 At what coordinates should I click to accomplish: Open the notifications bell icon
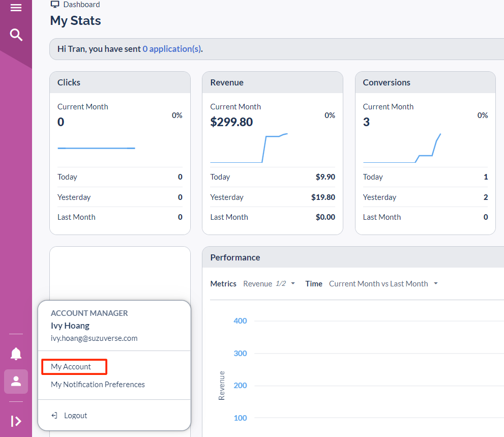tap(16, 353)
